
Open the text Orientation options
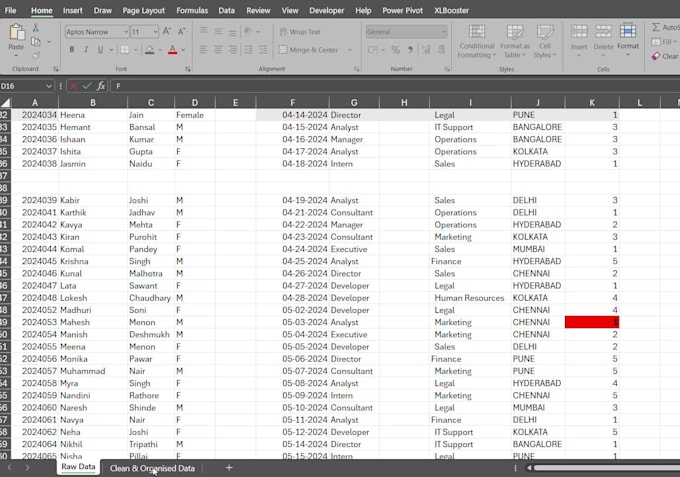pos(248,31)
